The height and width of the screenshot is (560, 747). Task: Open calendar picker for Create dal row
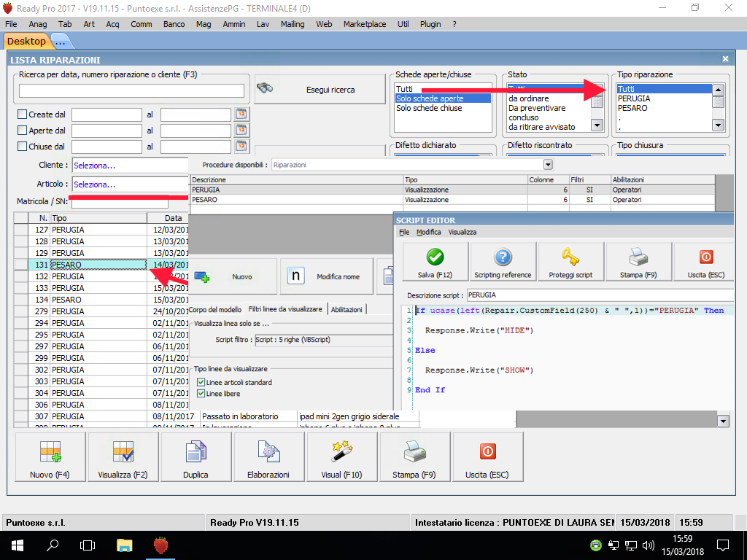pyautogui.click(x=241, y=114)
